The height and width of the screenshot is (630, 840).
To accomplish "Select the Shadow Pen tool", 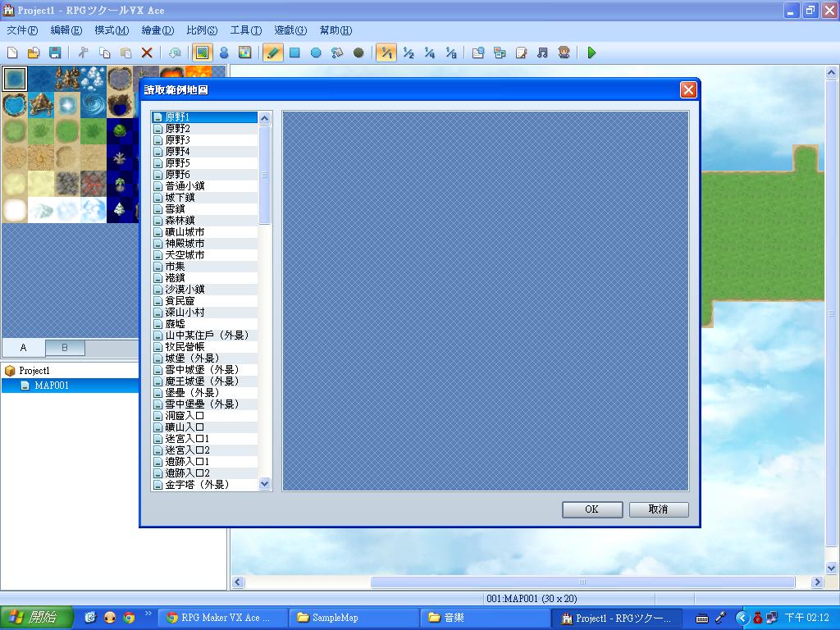I will [358, 52].
